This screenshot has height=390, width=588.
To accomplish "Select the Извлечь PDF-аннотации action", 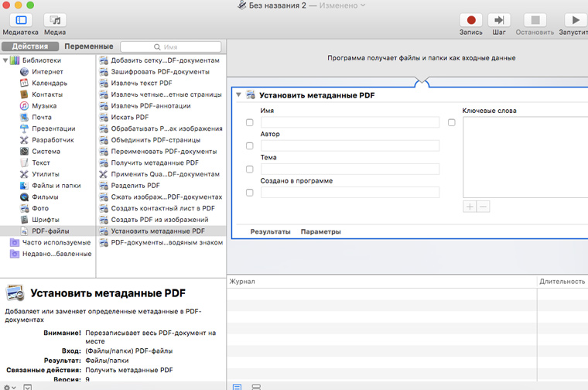I will [x=161, y=106].
